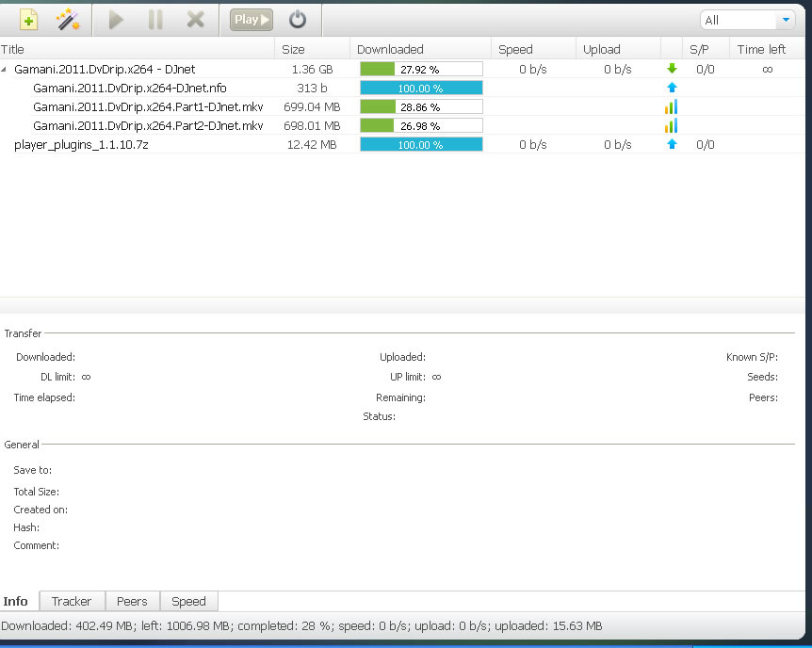
Task: Click player_plugins 100.00 % progress bar
Action: (x=421, y=144)
